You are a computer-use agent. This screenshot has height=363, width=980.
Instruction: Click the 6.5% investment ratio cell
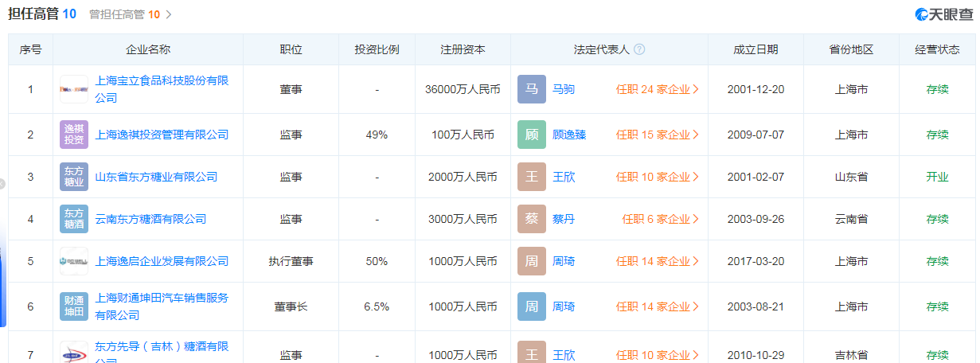tap(377, 306)
